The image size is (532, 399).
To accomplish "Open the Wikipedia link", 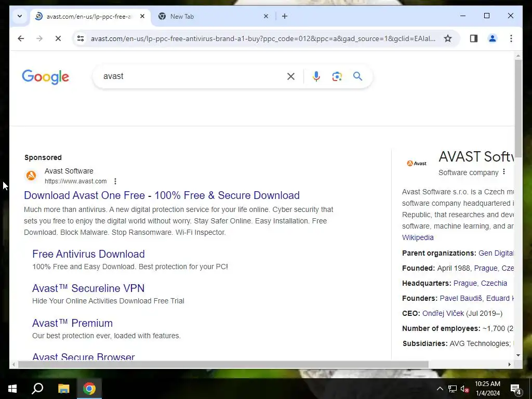I will (418, 237).
